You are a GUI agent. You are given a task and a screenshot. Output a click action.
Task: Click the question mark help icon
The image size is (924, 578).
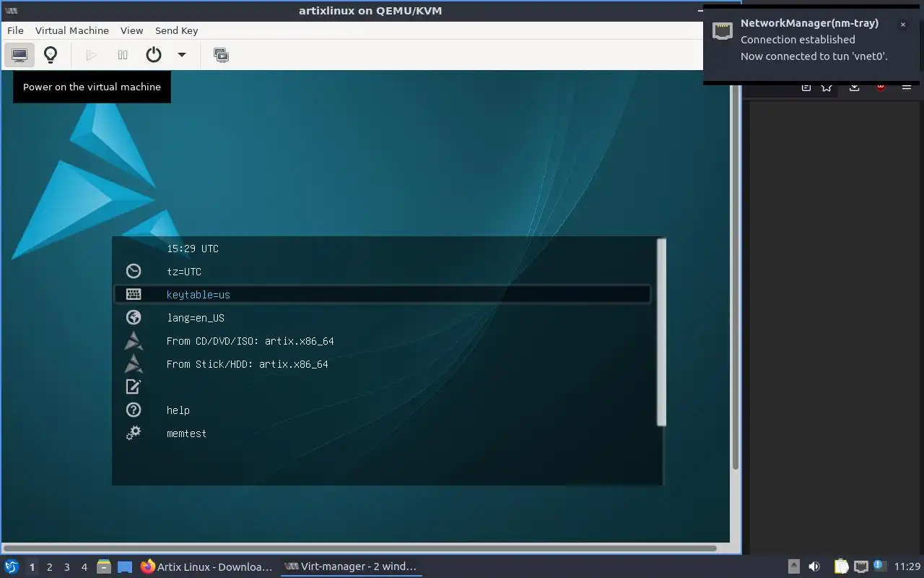pos(134,410)
